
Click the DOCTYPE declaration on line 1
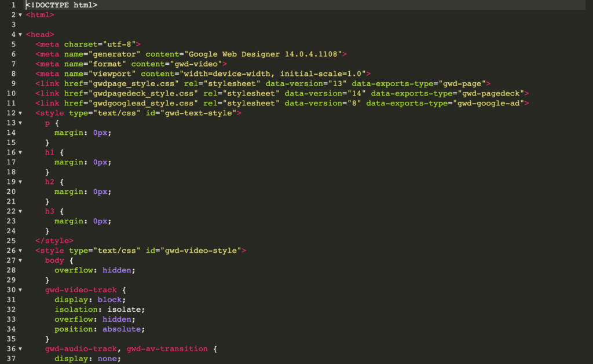tap(61, 5)
